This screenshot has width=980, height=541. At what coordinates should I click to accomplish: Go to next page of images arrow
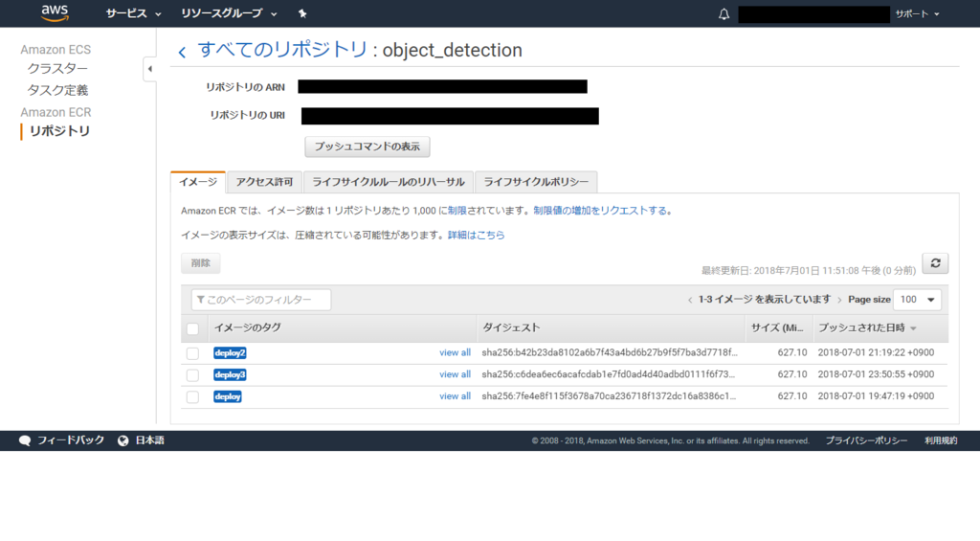(839, 301)
